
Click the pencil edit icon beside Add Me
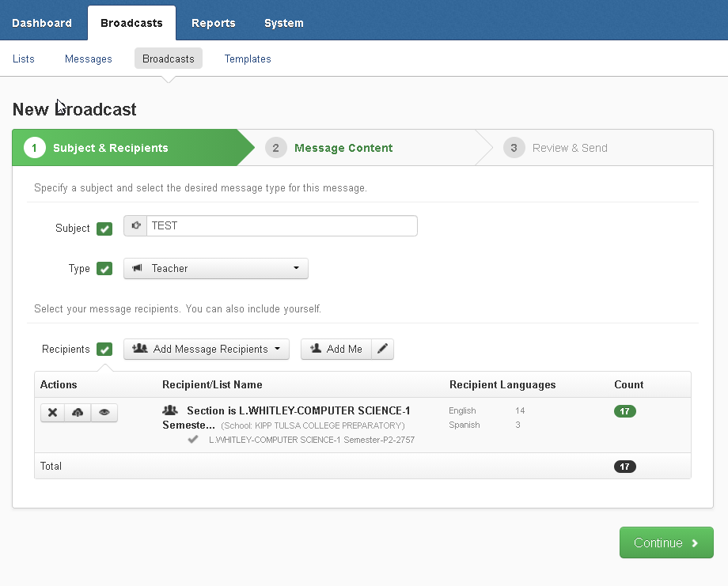tap(383, 349)
